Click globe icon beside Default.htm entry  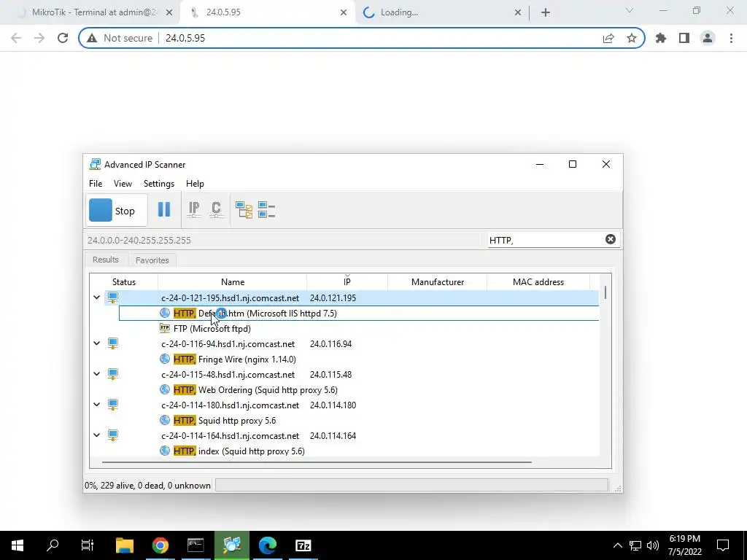(165, 313)
